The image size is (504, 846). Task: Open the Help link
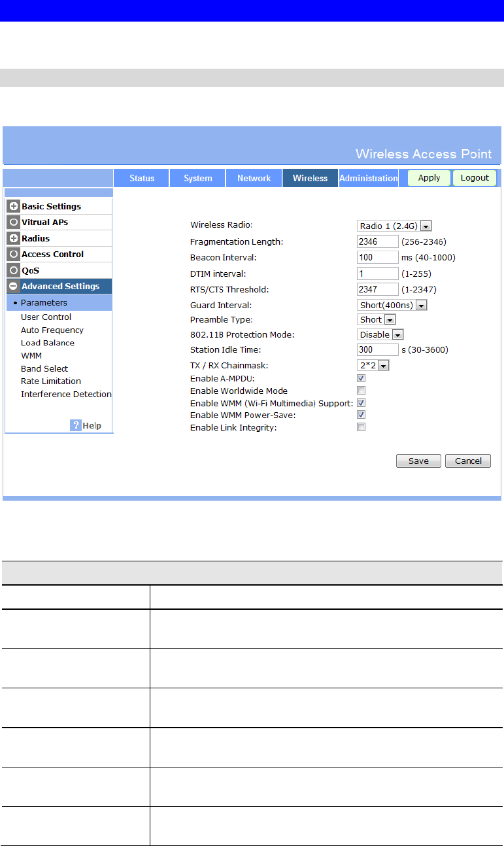(x=92, y=426)
